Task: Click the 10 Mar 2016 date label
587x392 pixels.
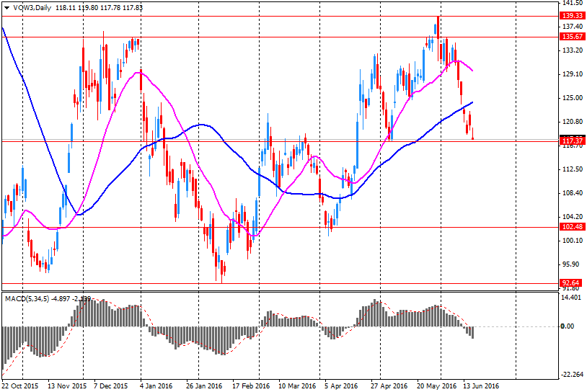Action: coord(297,386)
